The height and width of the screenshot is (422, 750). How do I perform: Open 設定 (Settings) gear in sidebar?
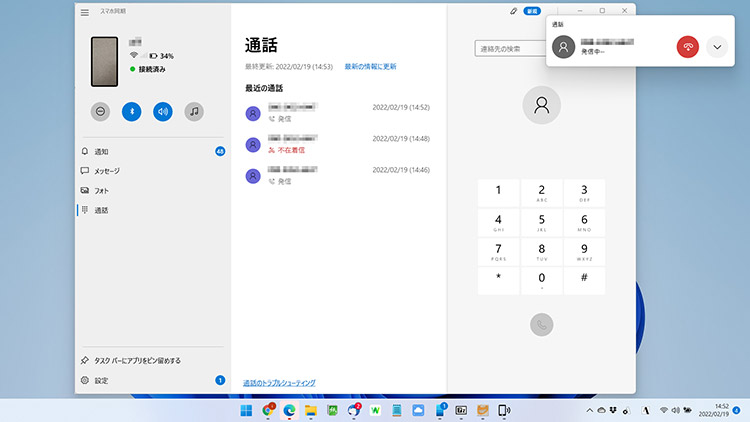tap(101, 380)
